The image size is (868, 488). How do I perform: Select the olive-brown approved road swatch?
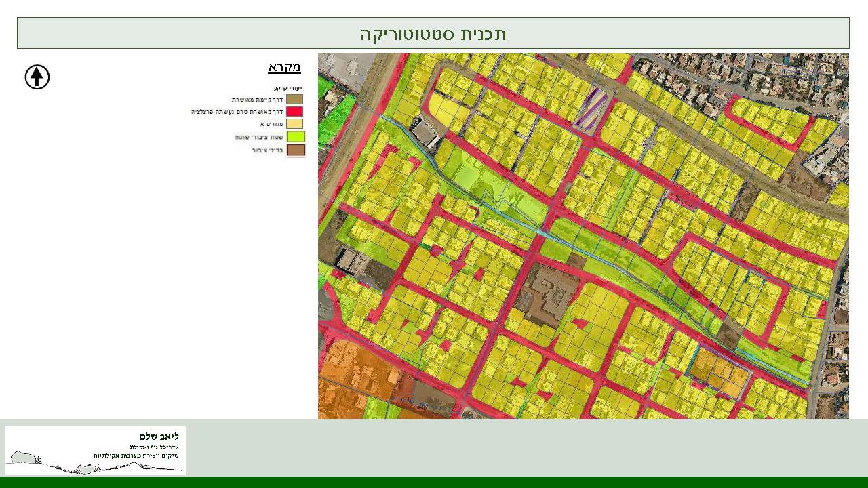(x=295, y=99)
